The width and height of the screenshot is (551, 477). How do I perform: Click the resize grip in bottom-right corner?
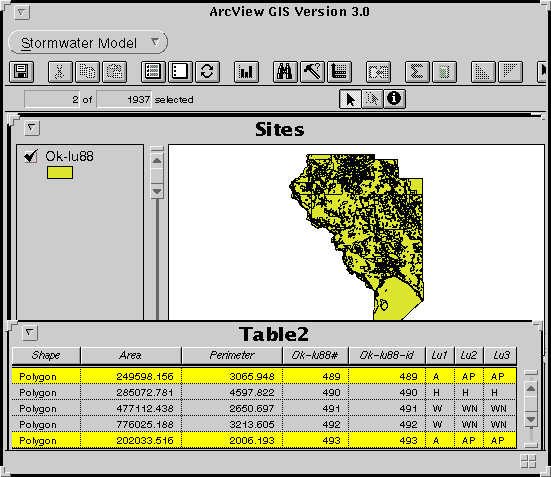[x=528, y=461]
